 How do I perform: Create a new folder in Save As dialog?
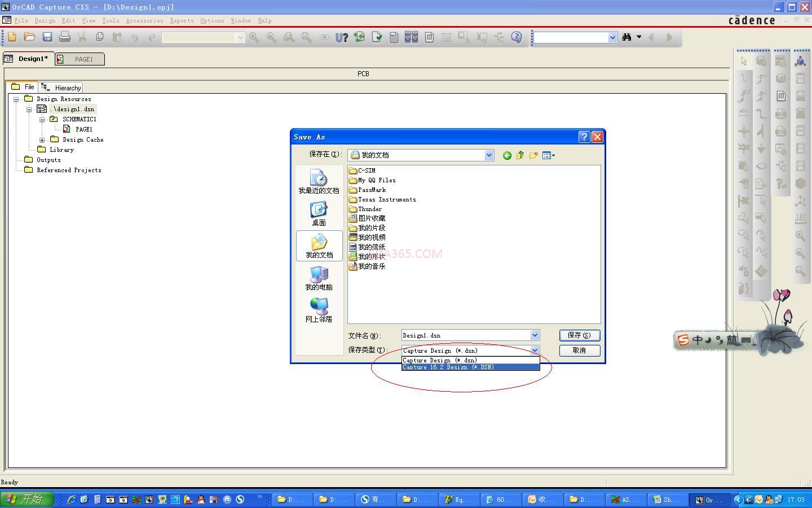pyautogui.click(x=533, y=155)
